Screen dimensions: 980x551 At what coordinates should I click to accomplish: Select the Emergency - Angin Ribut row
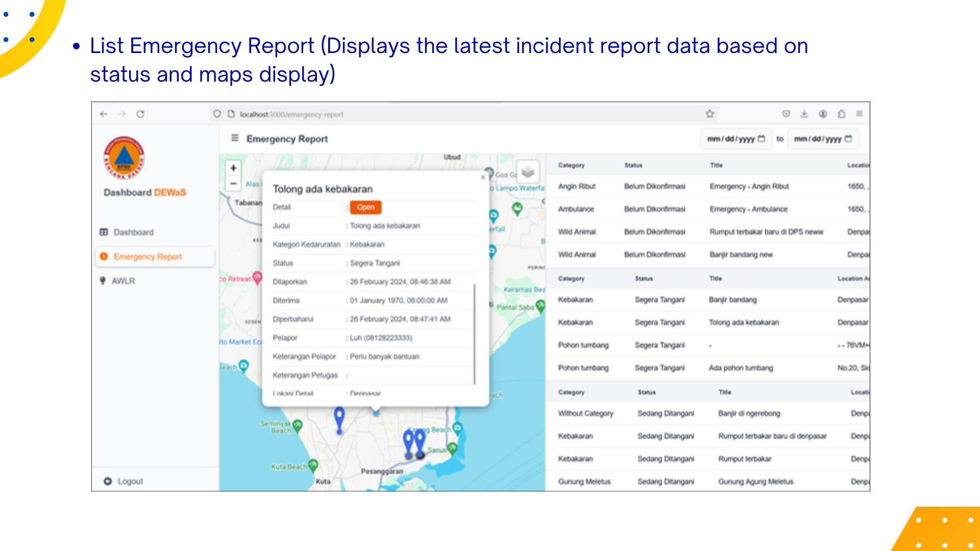click(x=749, y=186)
